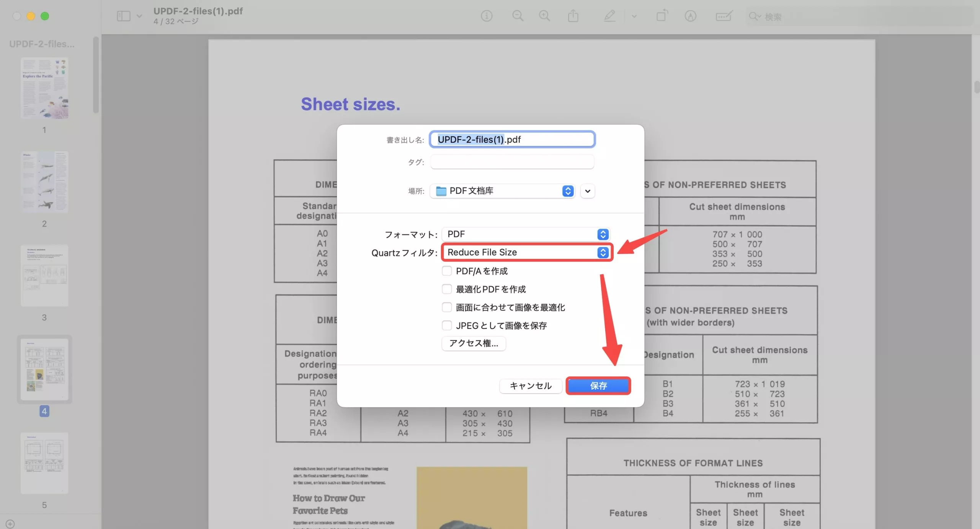Screen dimensions: 980x529
Task: Open the Quartz filter dropdown
Action: click(603, 252)
